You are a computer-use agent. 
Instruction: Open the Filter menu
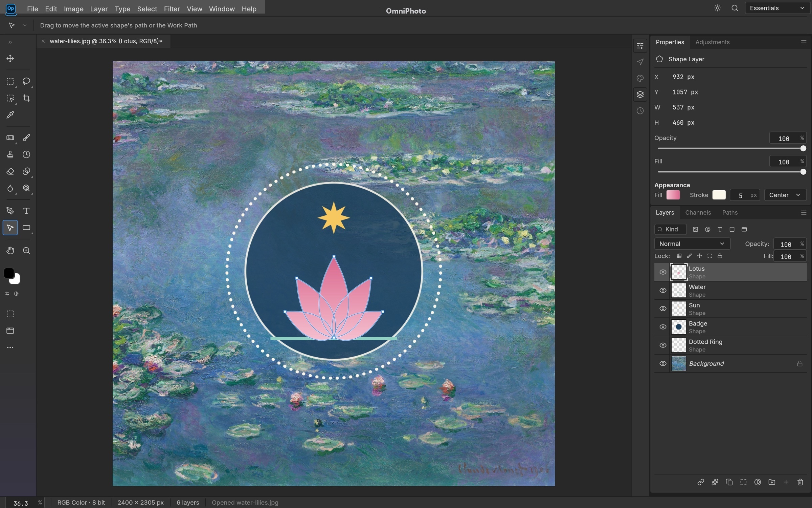tap(172, 9)
